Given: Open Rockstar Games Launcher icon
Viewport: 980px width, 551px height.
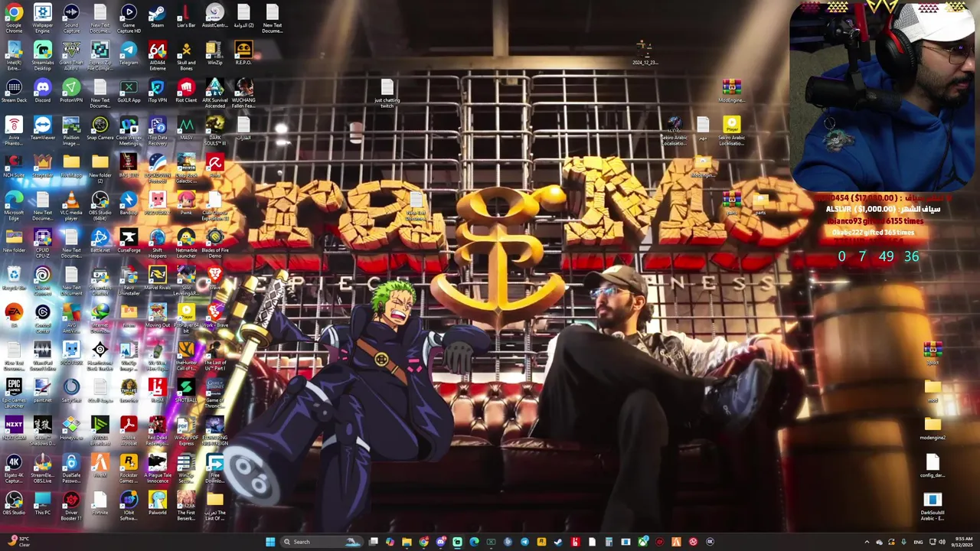Looking at the screenshot, I should pyautogui.click(x=129, y=468).
